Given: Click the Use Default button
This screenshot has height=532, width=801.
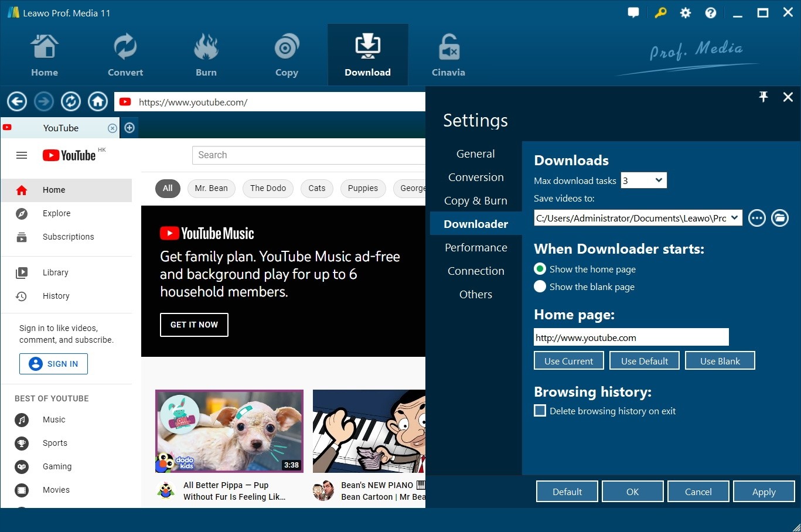Looking at the screenshot, I should click(x=645, y=361).
